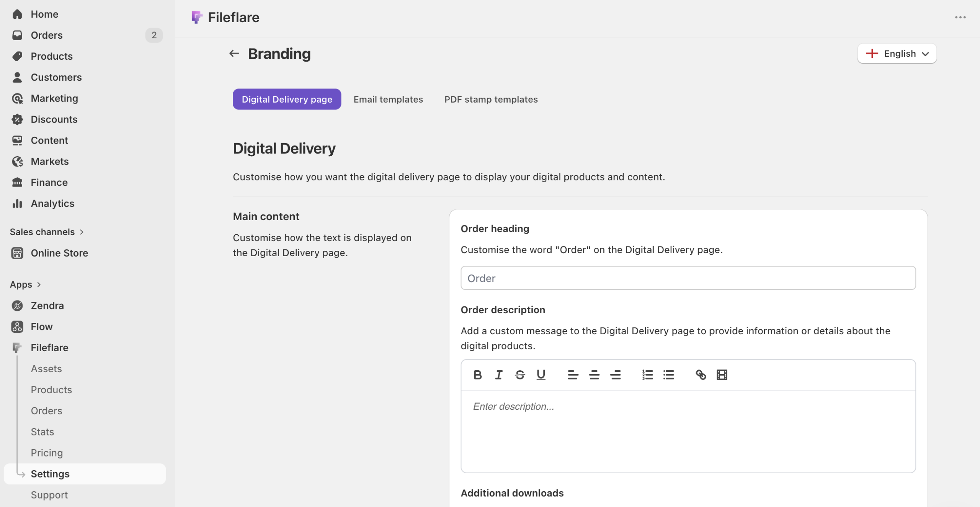Screen dimensions: 980x507
Task: Click the Discounts badge icon
Action: (x=17, y=119)
